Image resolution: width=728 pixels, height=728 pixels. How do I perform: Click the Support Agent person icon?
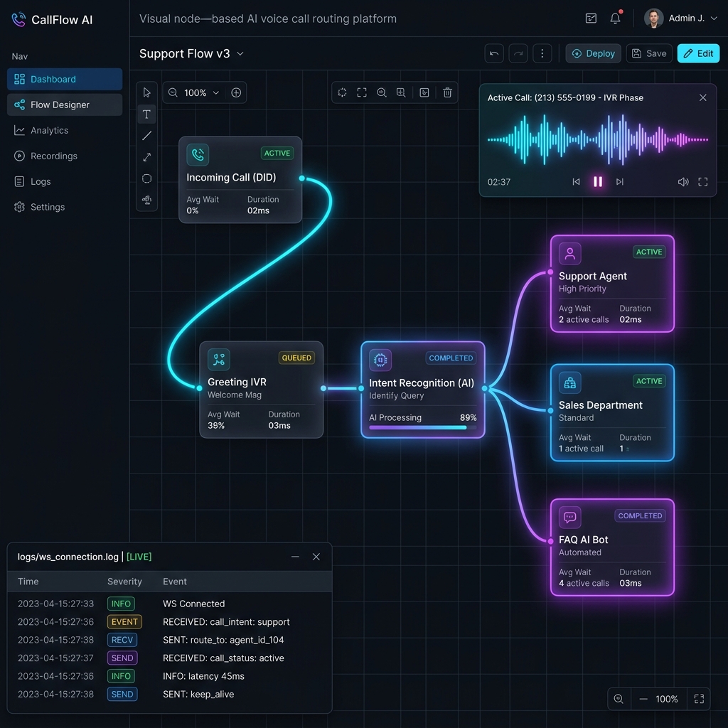(x=569, y=254)
